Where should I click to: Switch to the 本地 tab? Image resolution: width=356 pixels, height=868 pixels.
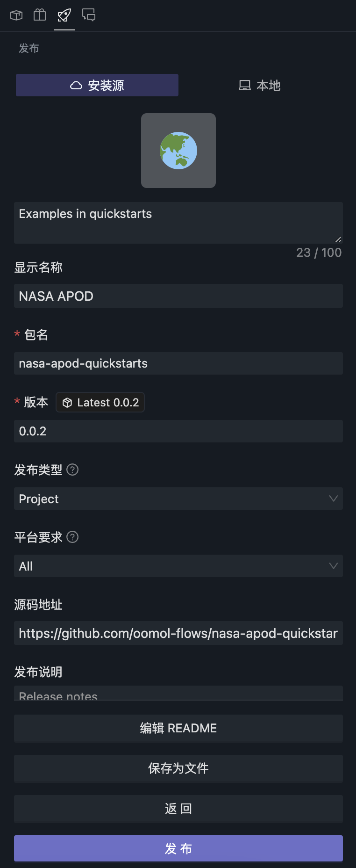[260, 85]
